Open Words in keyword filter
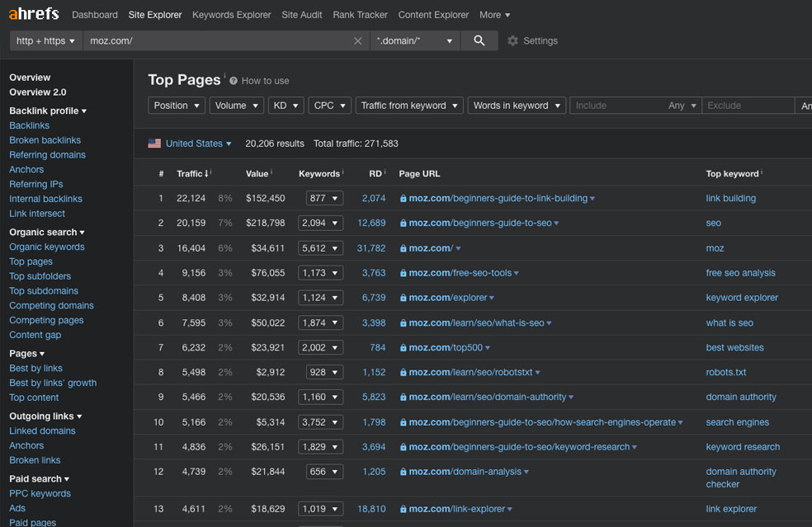 [x=517, y=106]
